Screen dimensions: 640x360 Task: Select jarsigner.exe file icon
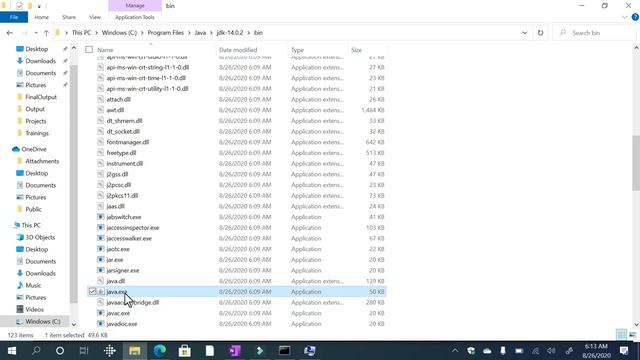(100, 270)
